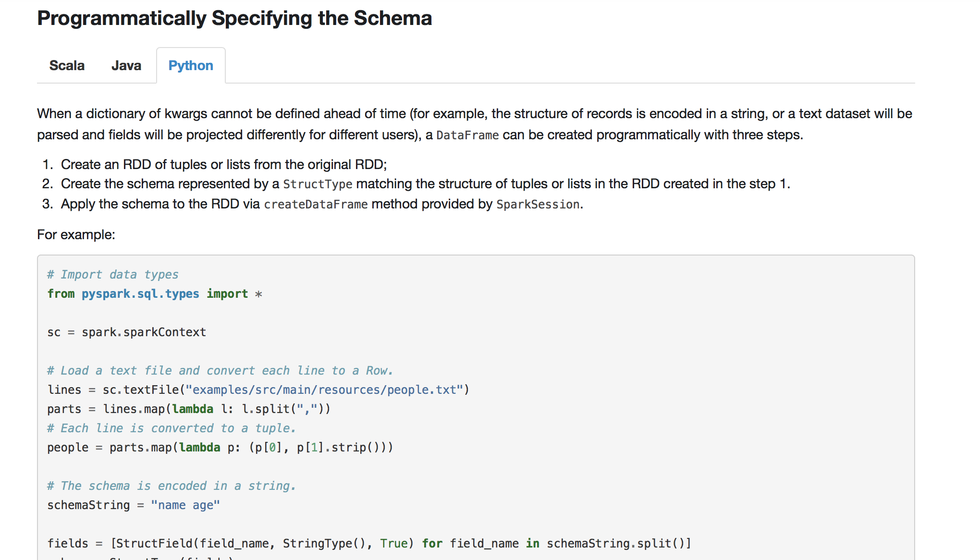This screenshot has width=980, height=560.
Task: Switch to the Scala tab
Action: 67,65
